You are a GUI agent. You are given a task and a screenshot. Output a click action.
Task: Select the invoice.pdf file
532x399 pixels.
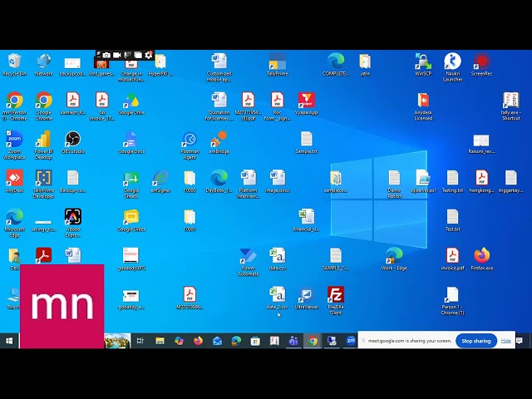(x=452, y=259)
